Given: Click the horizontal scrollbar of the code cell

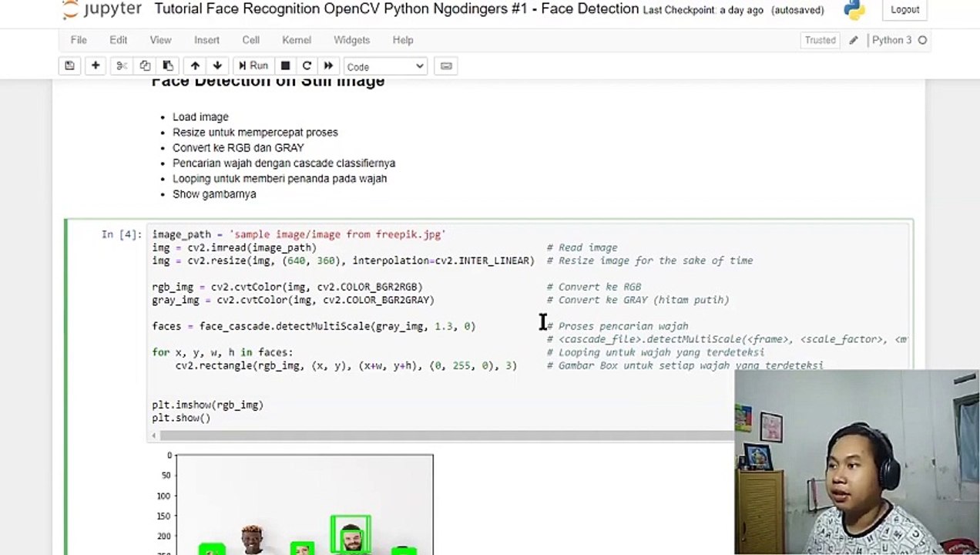Looking at the screenshot, I should point(447,436).
